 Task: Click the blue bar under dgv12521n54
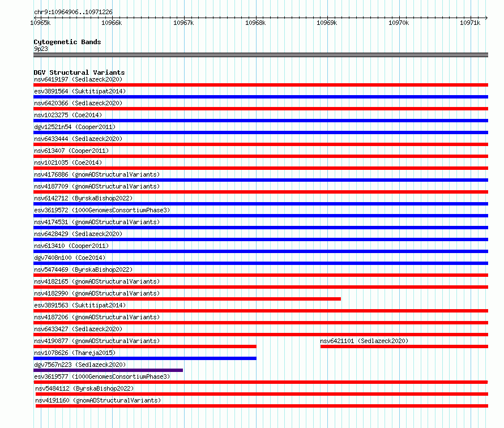(x=260, y=132)
